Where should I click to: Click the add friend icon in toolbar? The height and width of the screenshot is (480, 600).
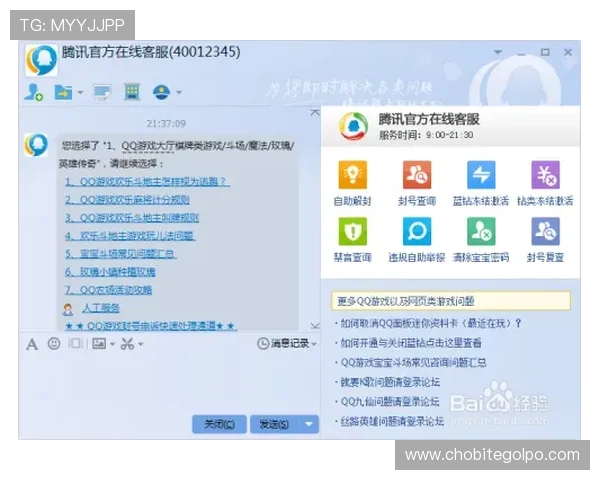(34, 92)
